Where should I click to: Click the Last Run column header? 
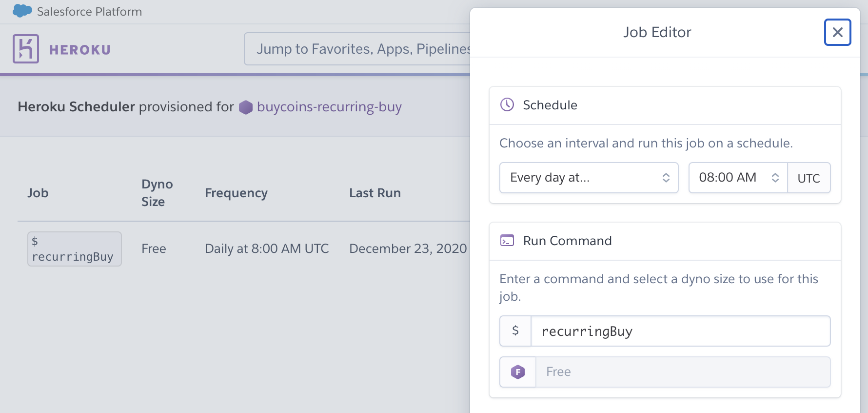coord(375,193)
